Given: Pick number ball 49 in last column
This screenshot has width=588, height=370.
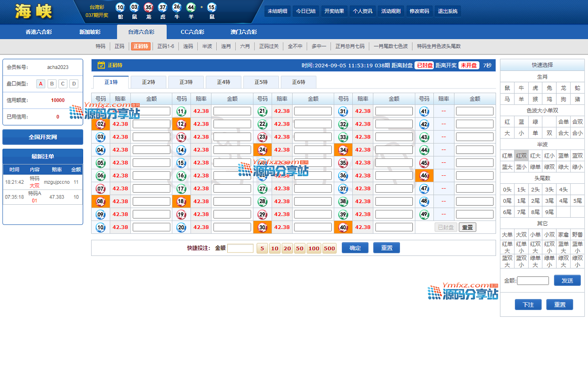Looking at the screenshot, I should [424, 214].
